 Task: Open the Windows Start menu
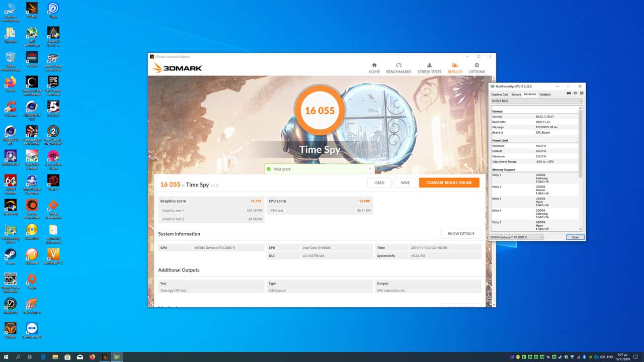point(6,357)
